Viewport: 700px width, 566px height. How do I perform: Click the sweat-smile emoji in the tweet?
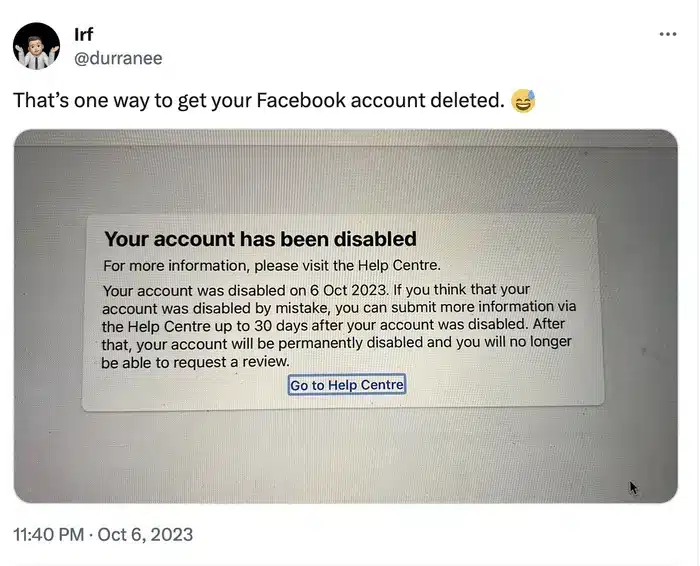point(523,101)
